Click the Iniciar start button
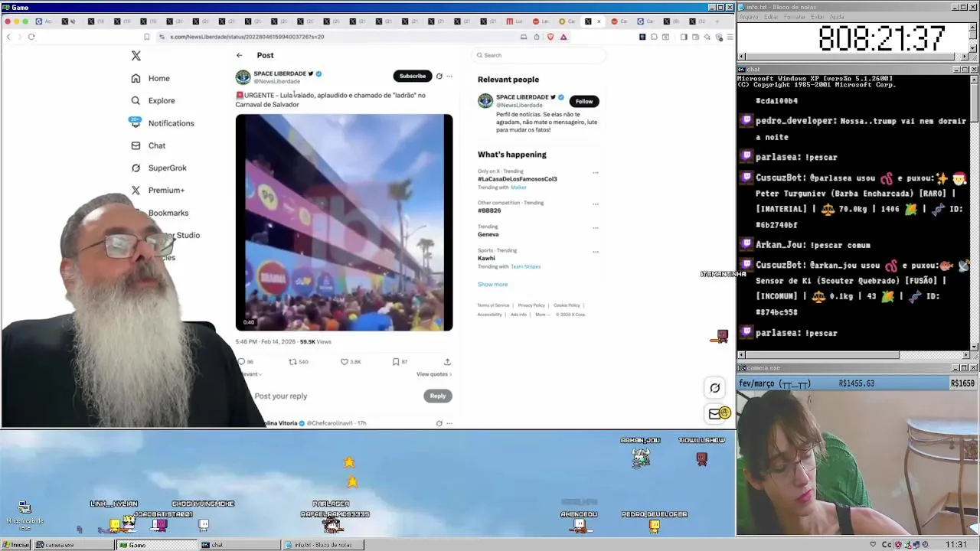Image resolution: width=980 pixels, height=551 pixels. (x=15, y=545)
